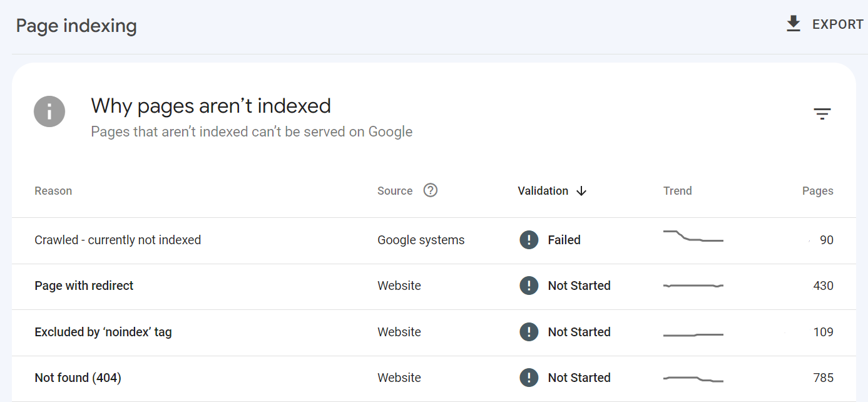Click Not found (404) warning icon
The height and width of the screenshot is (402, 868).
(x=529, y=378)
